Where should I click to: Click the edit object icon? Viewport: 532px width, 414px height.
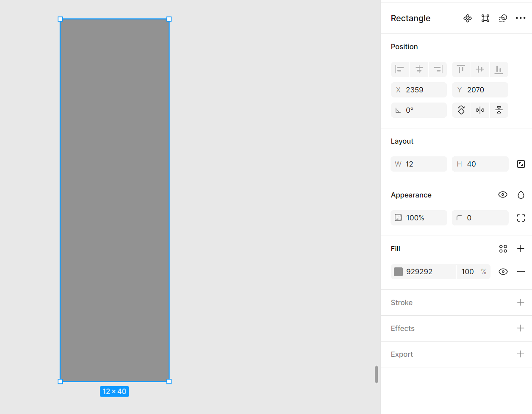pyautogui.click(x=485, y=18)
